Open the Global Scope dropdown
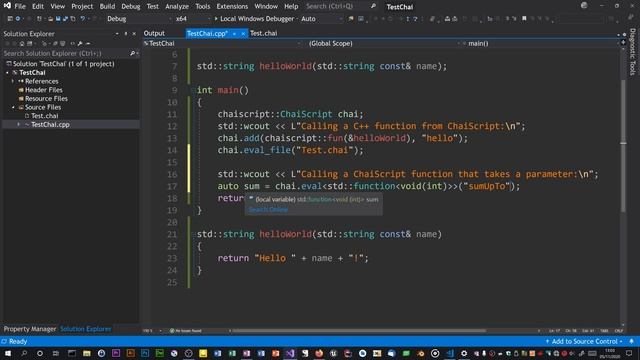This screenshot has height=360, width=640. (x=383, y=43)
